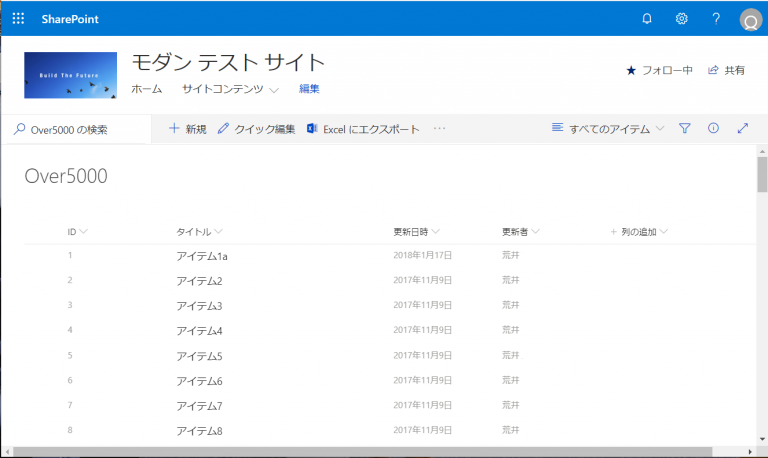Open the settings gear menu
The height and width of the screenshot is (458, 768).
click(681, 18)
